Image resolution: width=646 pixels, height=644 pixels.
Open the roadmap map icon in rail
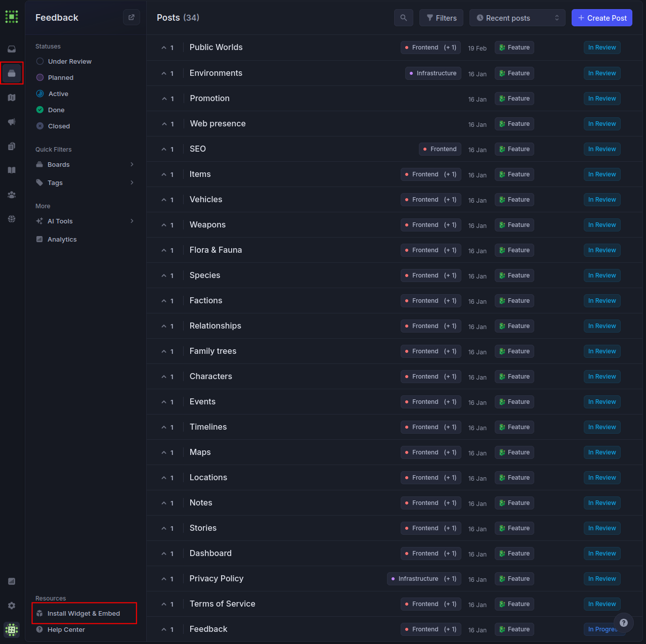point(12,98)
